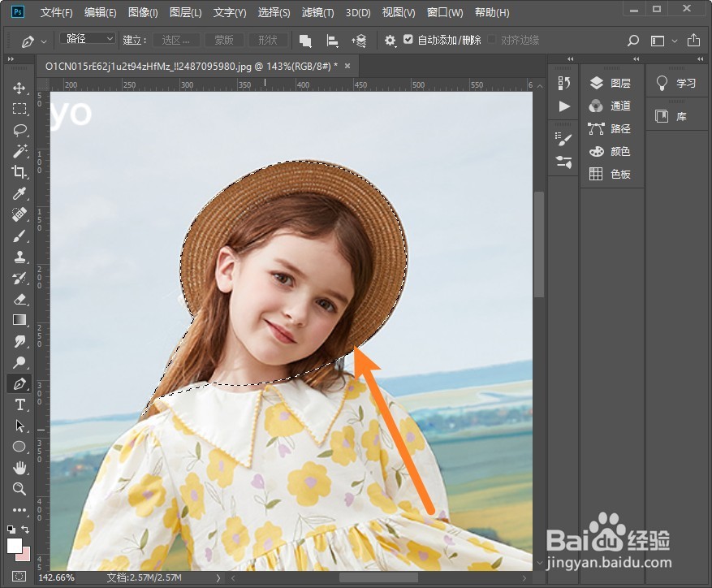
Task: Toggle Quick Mask mode at toolbar bottom
Action: coord(19,576)
